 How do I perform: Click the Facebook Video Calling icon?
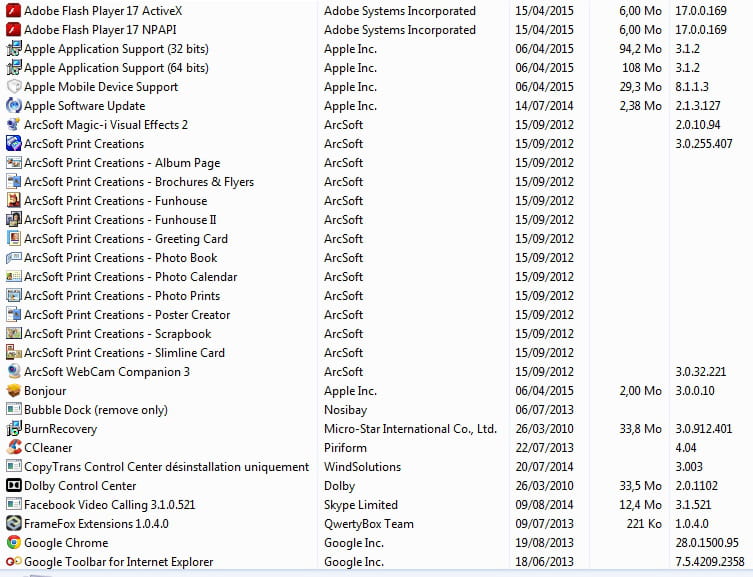(13, 505)
